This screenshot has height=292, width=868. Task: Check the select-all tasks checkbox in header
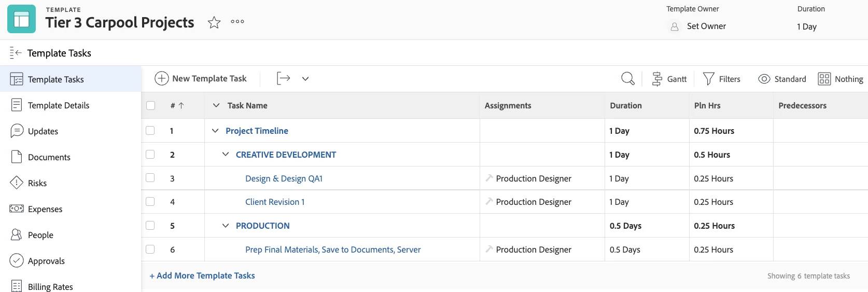(151, 106)
